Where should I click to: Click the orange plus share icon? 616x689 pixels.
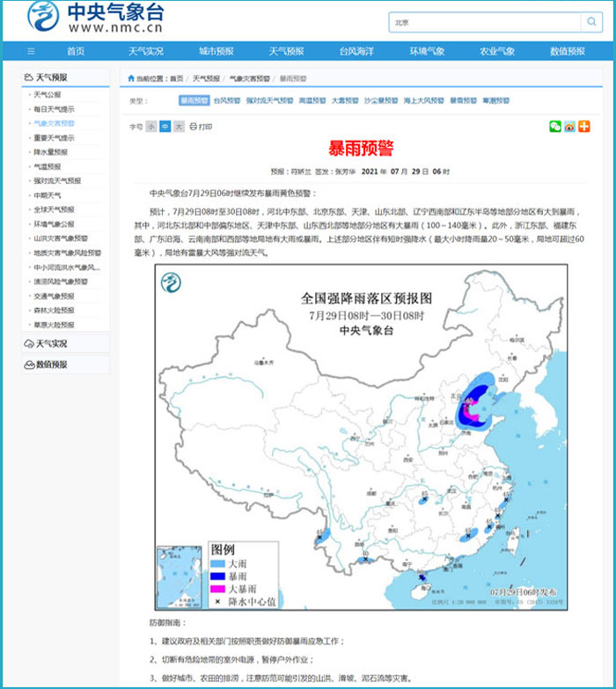click(583, 127)
